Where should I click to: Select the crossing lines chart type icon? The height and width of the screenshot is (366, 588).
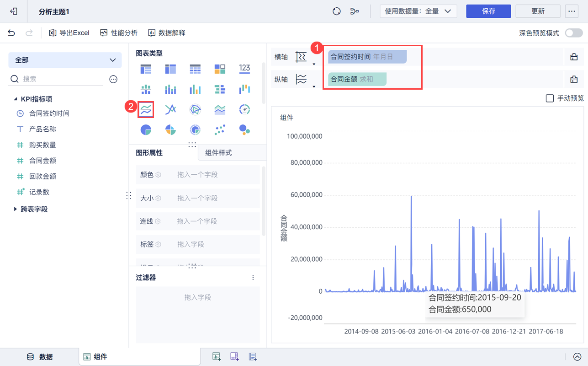pyautogui.click(x=170, y=109)
